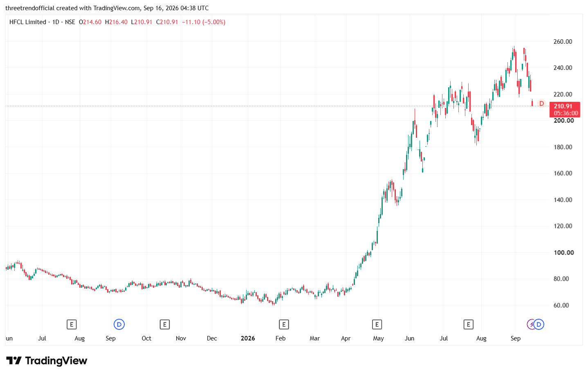Click the 180.00 price axis label

point(563,147)
